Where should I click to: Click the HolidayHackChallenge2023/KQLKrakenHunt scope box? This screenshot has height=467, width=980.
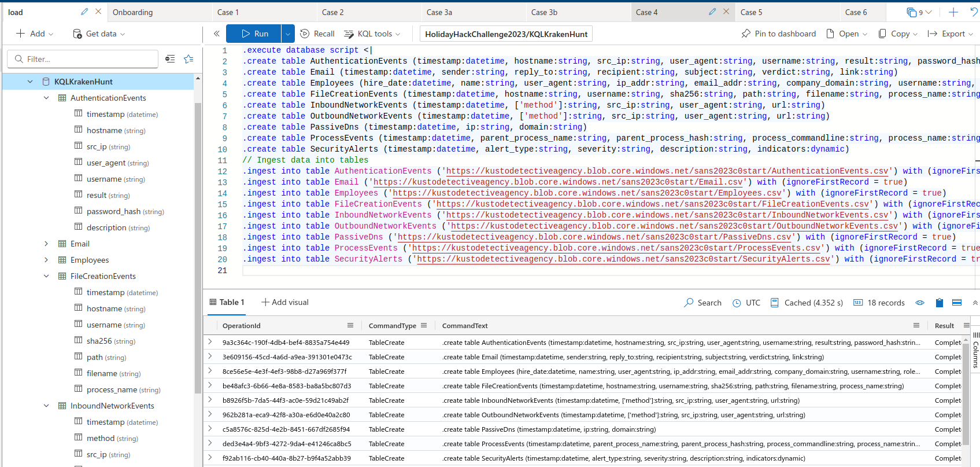click(506, 34)
